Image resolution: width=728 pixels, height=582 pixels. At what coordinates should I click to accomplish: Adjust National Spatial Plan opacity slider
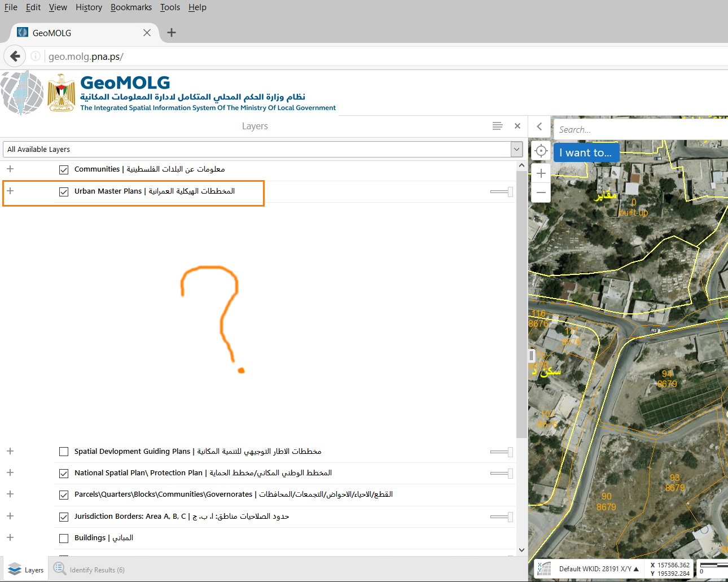pos(501,473)
